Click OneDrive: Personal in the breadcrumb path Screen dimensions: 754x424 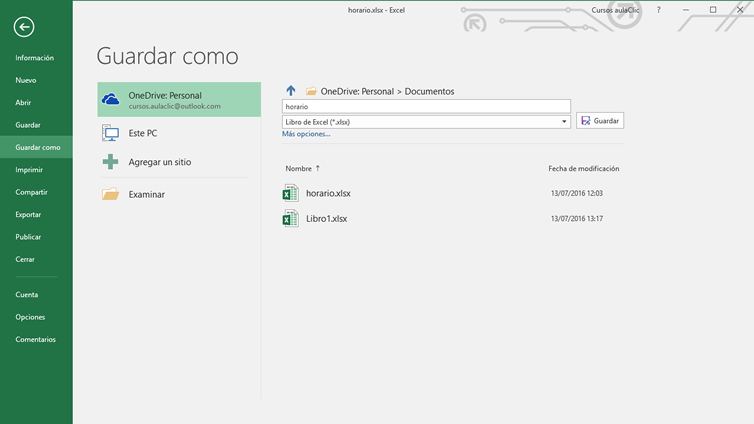coord(357,91)
